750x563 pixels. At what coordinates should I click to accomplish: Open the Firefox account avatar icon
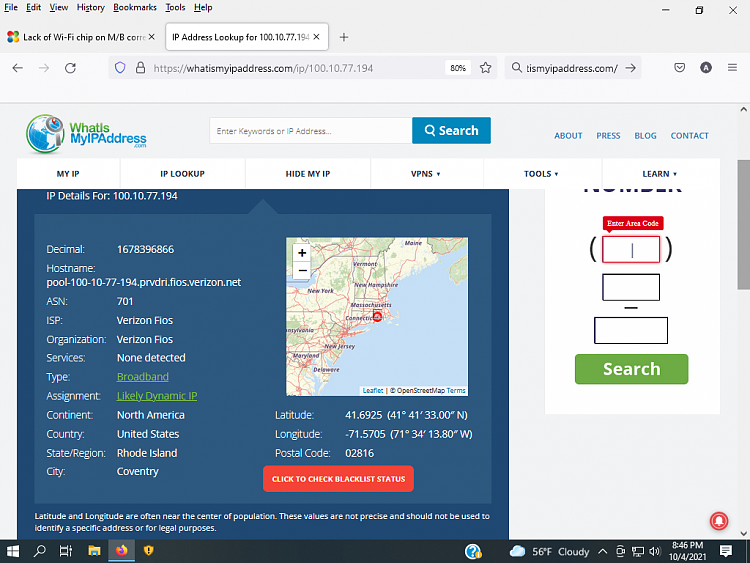[x=706, y=68]
